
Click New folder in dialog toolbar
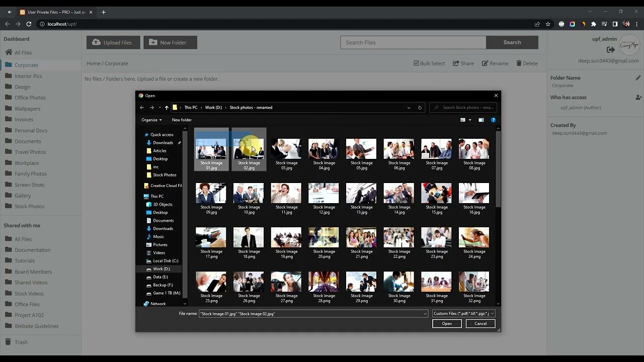pos(182,120)
